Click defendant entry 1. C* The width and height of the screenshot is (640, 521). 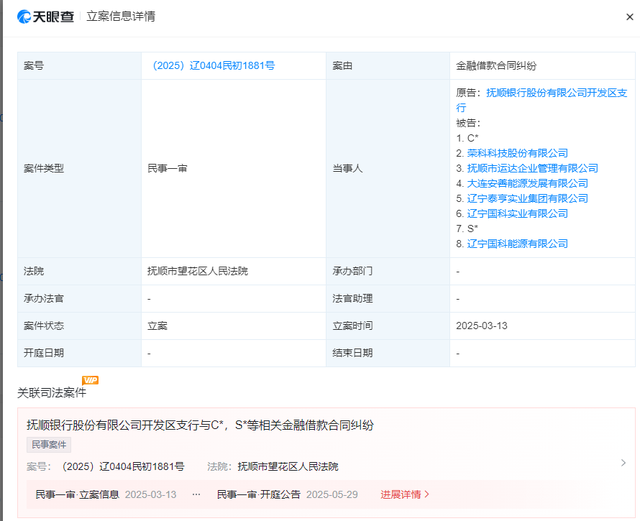tap(467, 138)
